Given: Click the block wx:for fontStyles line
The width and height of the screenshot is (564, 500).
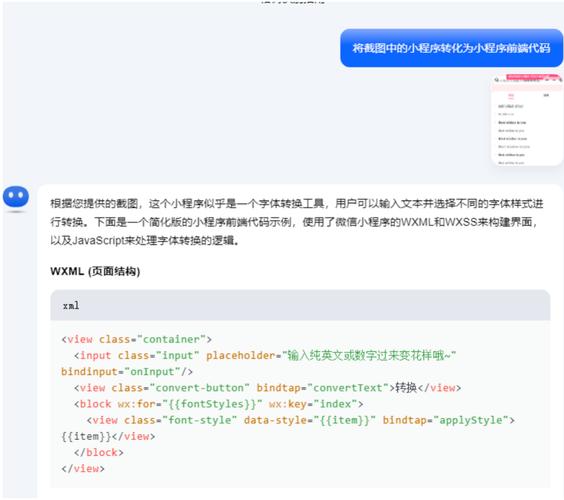Looking at the screenshot, I should pyautogui.click(x=219, y=404).
